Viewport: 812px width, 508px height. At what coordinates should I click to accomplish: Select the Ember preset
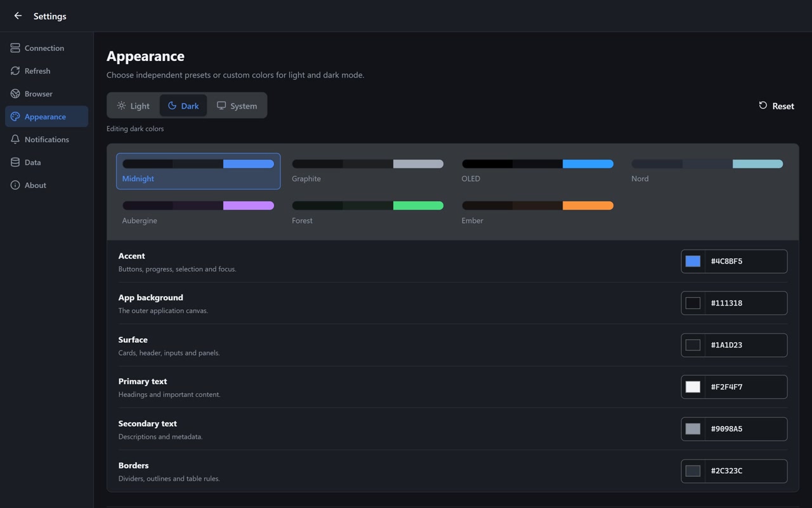coord(537,213)
